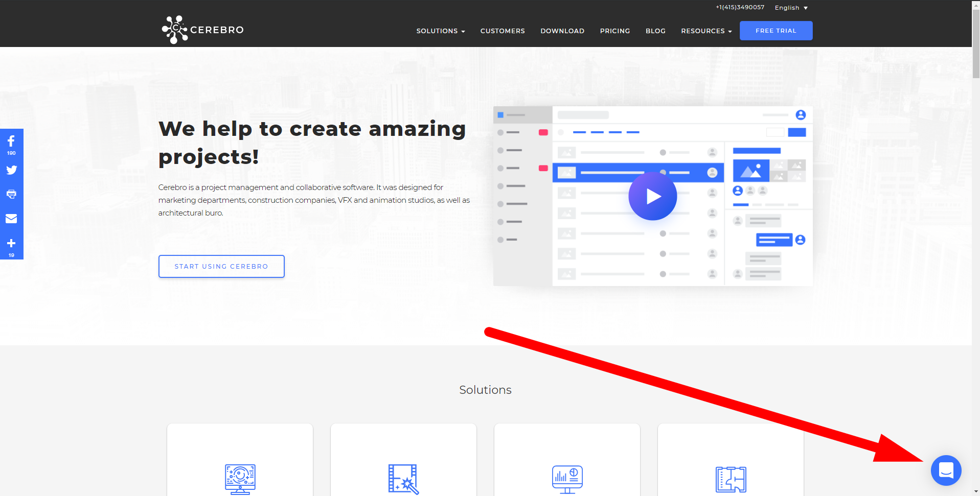
Task: Share by email envelope icon
Action: tap(11, 219)
